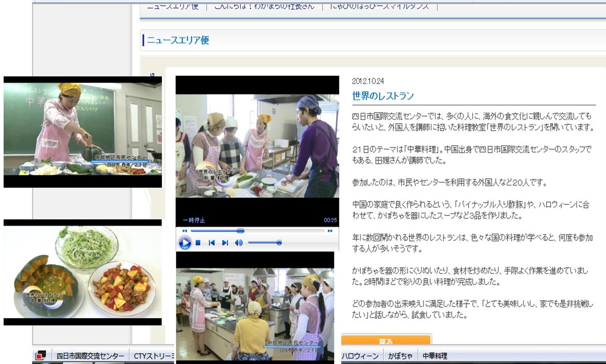Open the ニュースエリア便 tab in the top navigation
Screen dimensions: 606x364
[x=172, y=6]
